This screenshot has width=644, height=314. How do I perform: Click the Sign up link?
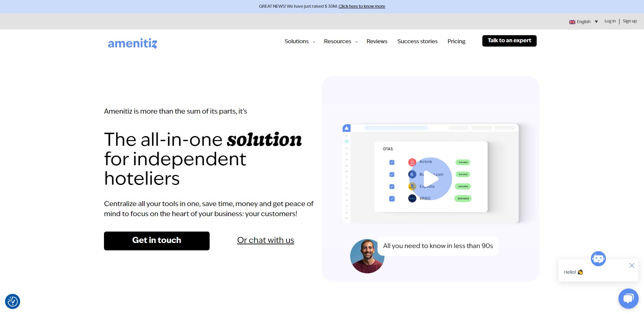click(x=630, y=21)
